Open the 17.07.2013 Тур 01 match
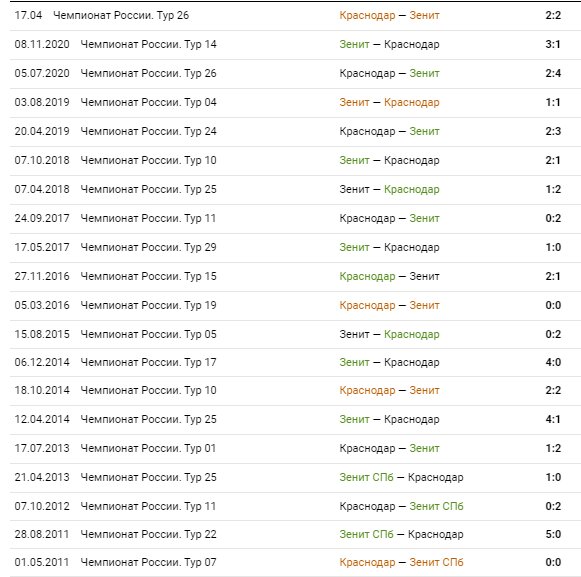Image resolution: width=581 pixels, height=577 pixels. [x=295, y=448]
